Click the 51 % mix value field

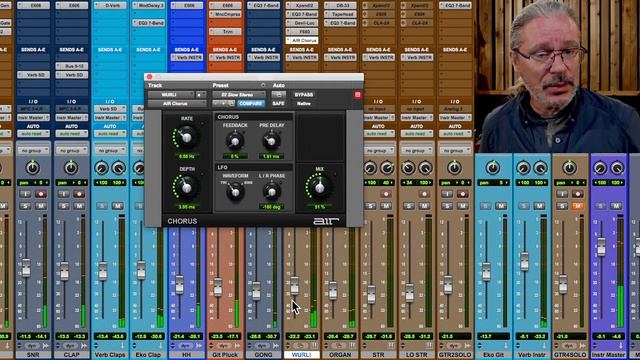320,207
